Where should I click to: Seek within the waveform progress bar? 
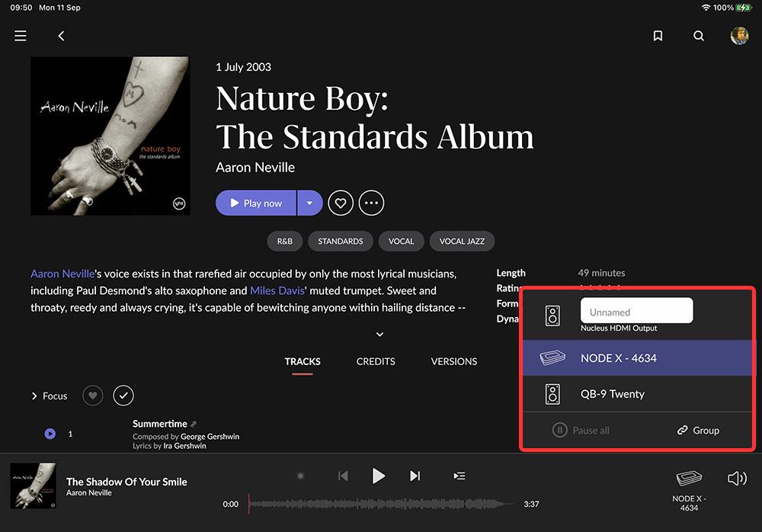click(381, 504)
